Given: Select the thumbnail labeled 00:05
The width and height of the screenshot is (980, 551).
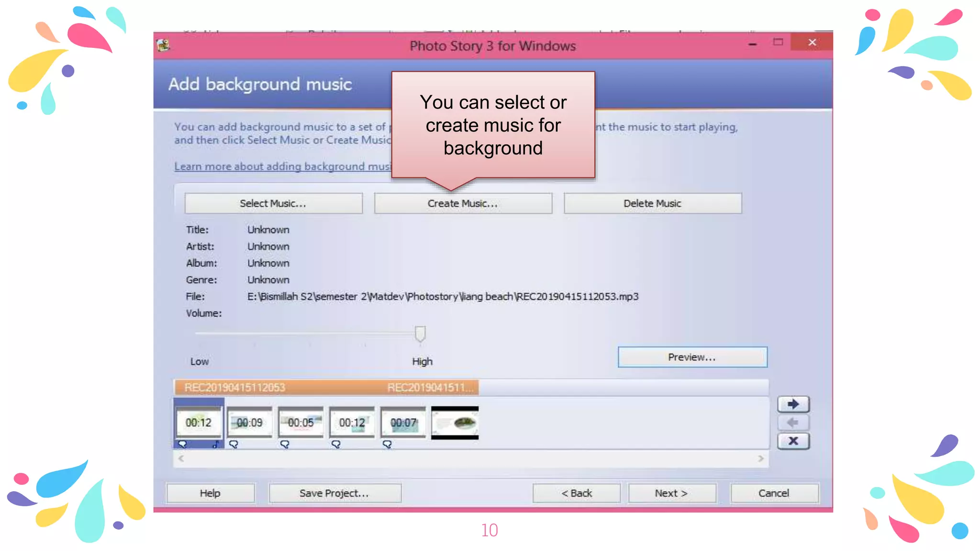Looking at the screenshot, I should pos(301,422).
